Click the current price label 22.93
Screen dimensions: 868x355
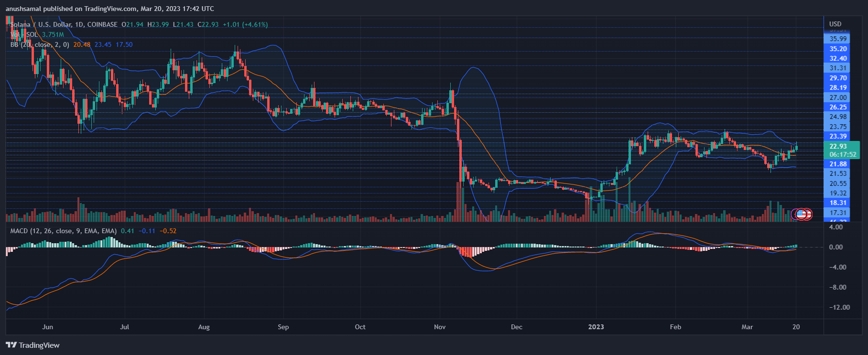pos(838,146)
